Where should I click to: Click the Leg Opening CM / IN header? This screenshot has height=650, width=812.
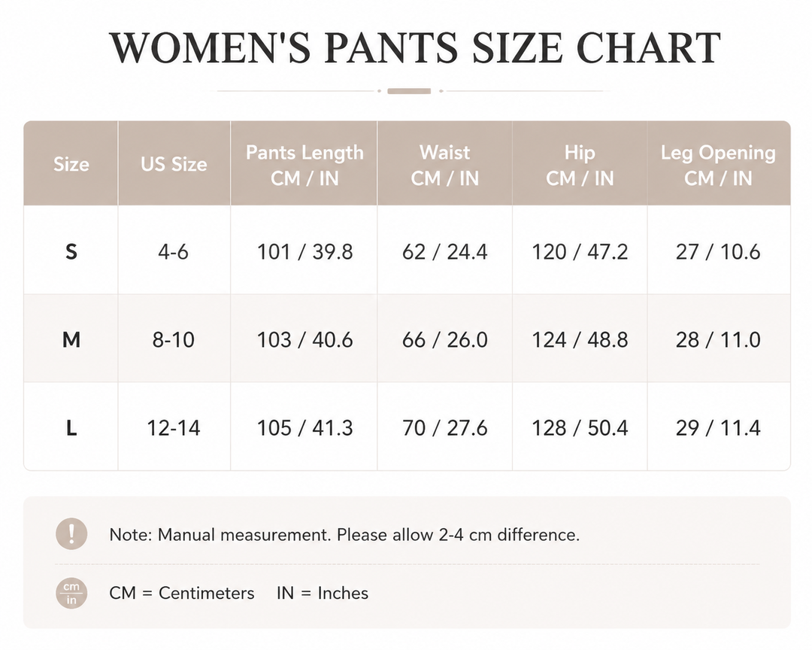[x=718, y=166]
